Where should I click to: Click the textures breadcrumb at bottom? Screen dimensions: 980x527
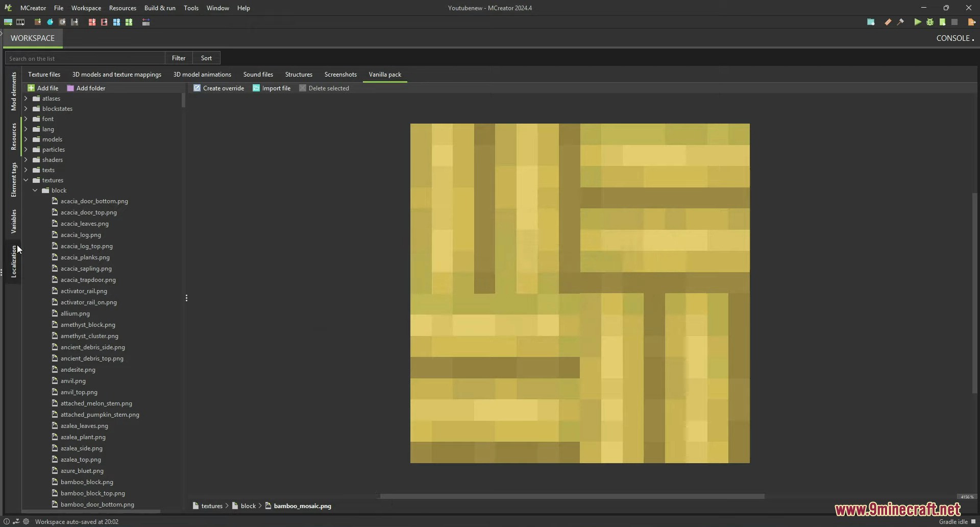tap(208, 506)
